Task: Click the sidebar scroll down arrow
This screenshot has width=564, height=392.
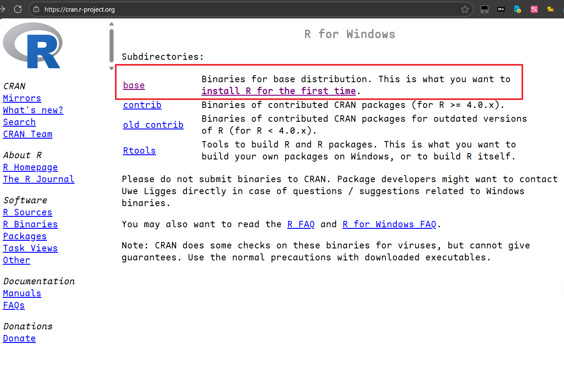Action: 111,68
